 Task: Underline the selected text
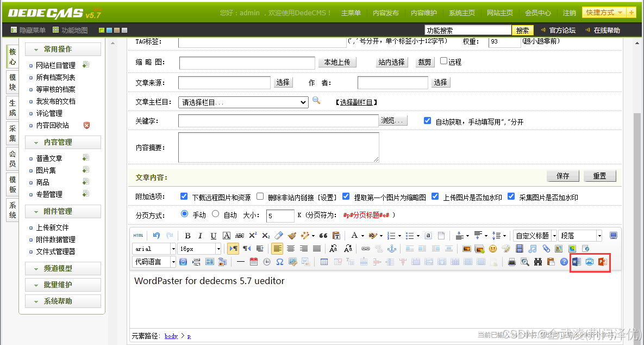pyautogui.click(x=214, y=236)
